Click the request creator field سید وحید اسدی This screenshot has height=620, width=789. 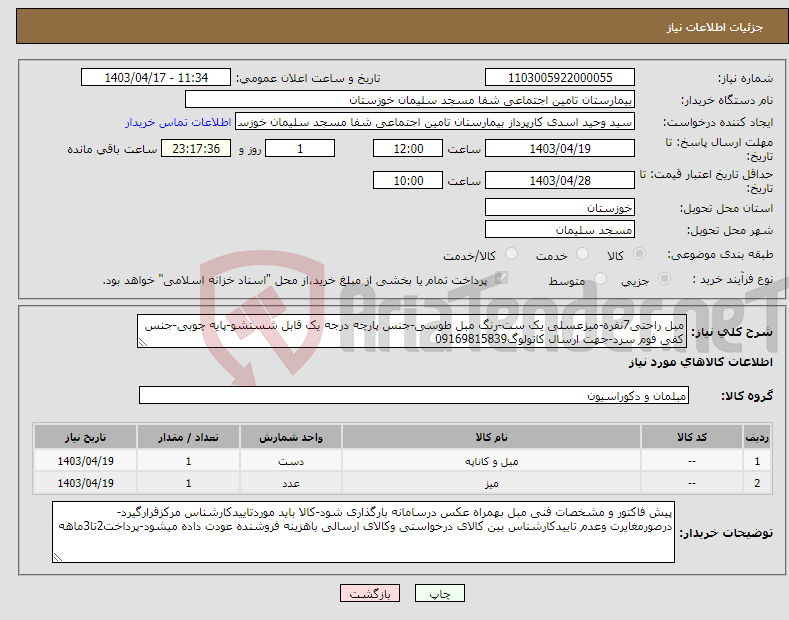click(435, 122)
